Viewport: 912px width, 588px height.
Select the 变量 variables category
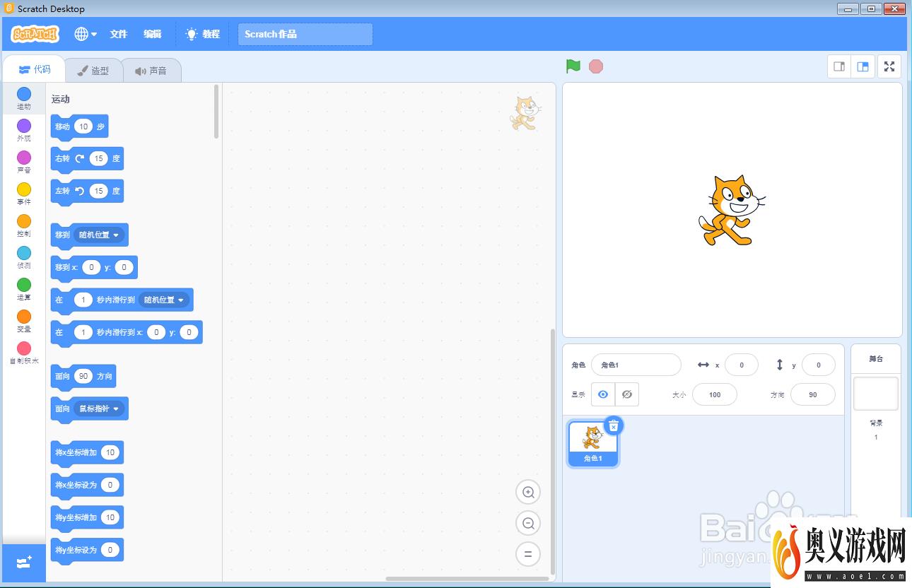tap(24, 321)
